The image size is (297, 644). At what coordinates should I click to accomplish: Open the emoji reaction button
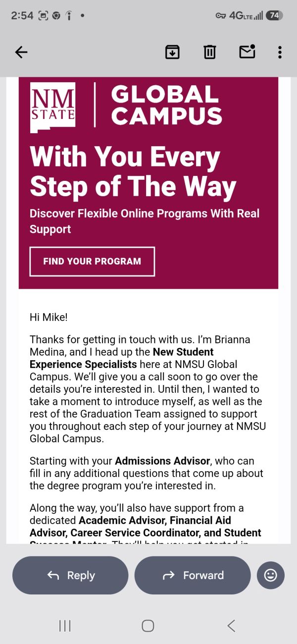click(x=271, y=575)
